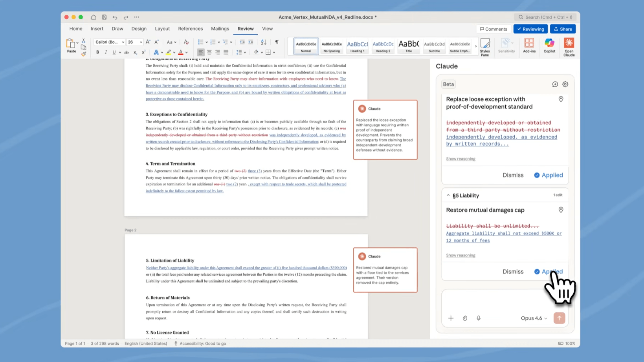Click the location pin on the damages cap suggestion

561,210
